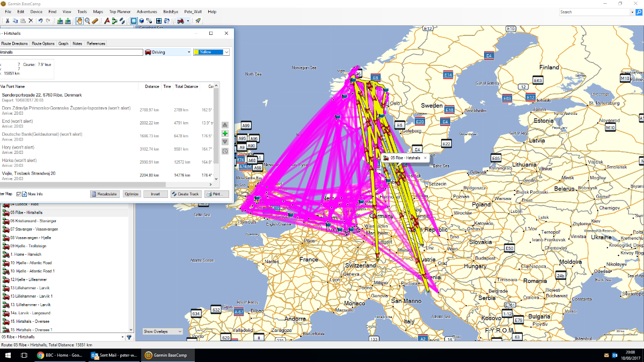Close the 05 Ribe - Hirtshals map tooltip

[x=425, y=158]
